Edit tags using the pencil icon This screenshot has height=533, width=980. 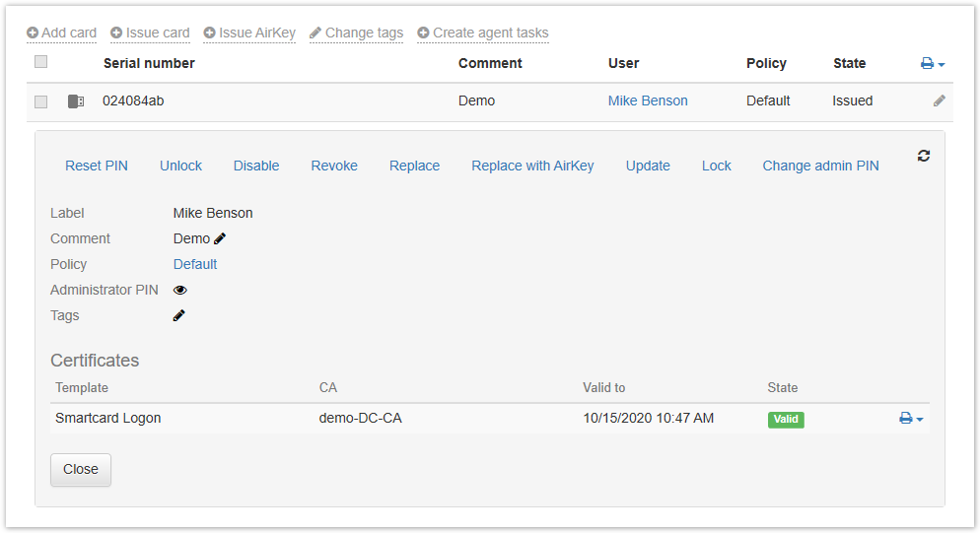tap(179, 315)
